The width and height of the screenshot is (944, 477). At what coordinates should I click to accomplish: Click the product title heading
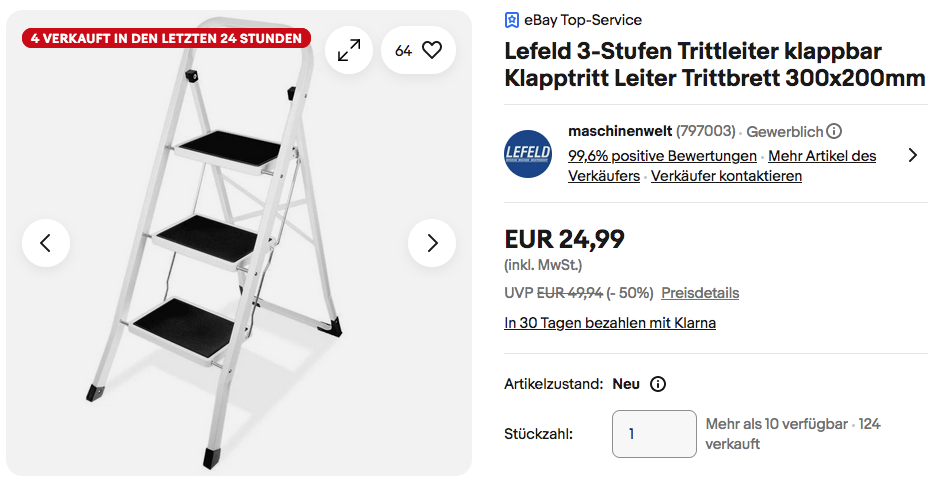715,64
